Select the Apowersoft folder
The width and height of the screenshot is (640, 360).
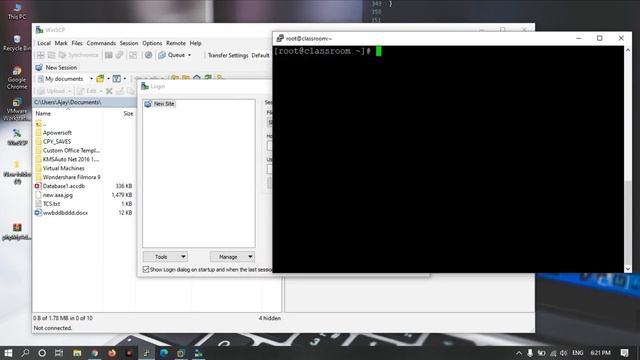(57, 133)
